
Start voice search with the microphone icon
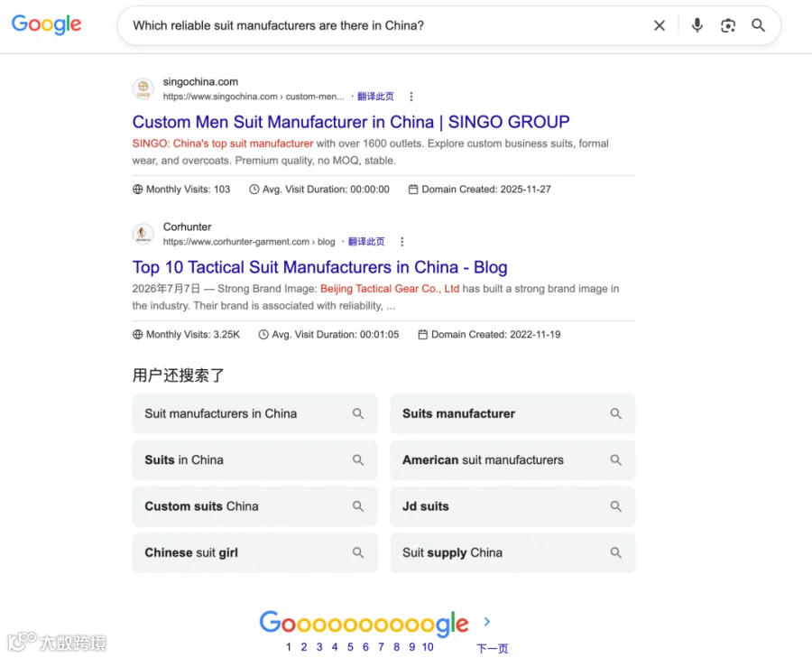(697, 25)
